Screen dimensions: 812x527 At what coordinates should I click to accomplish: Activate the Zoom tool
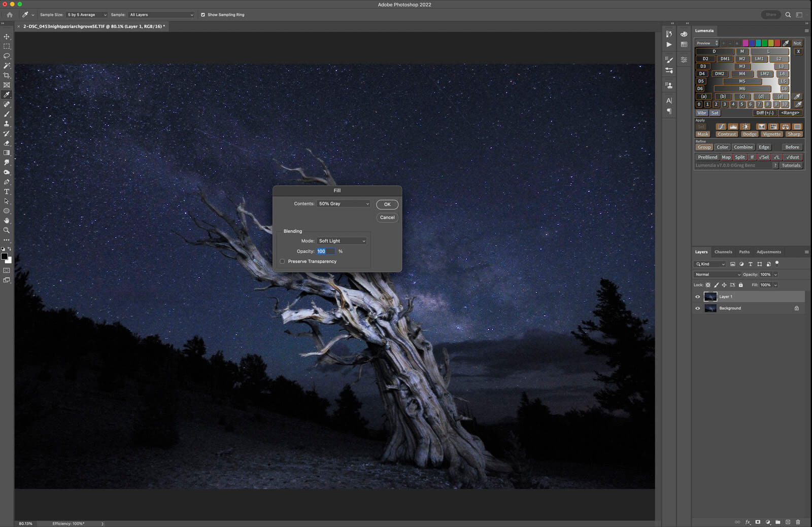click(x=7, y=230)
